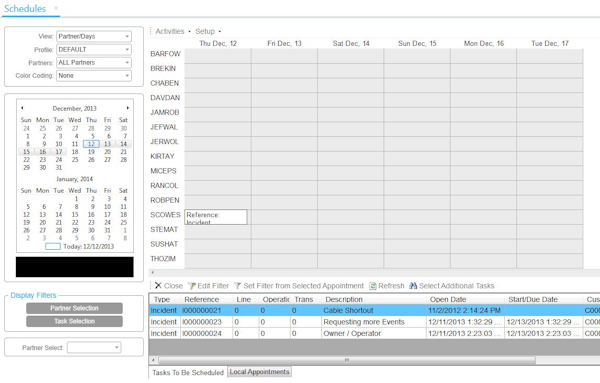Click the task grid horizontal scrollbar
Image resolution: width=600 pixels, height=383 pixels.
347,360
